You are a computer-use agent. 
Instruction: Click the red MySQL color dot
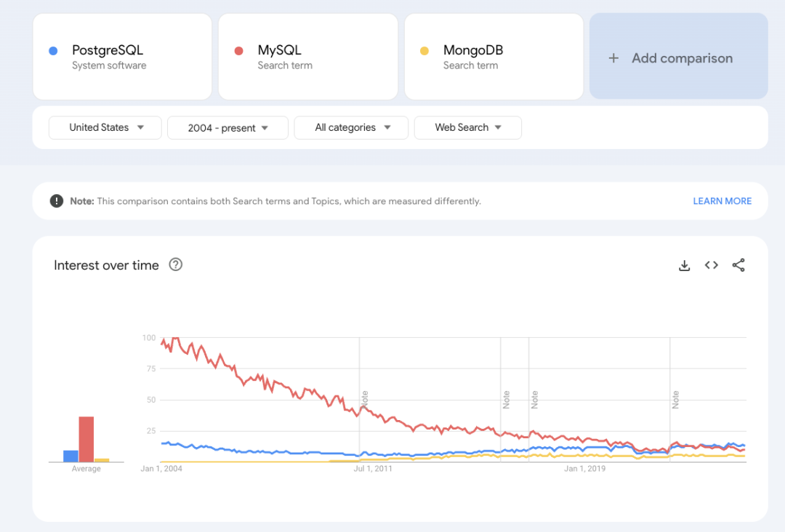[x=239, y=51]
